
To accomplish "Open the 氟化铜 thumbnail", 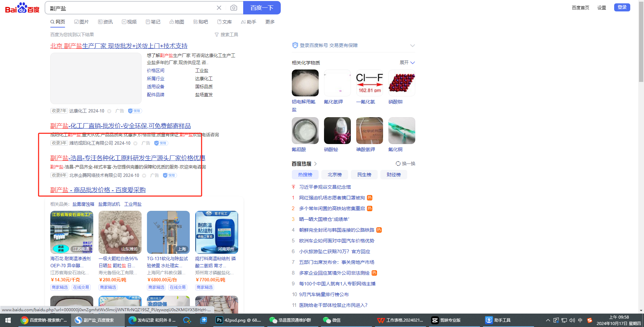I will tap(402, 131).
